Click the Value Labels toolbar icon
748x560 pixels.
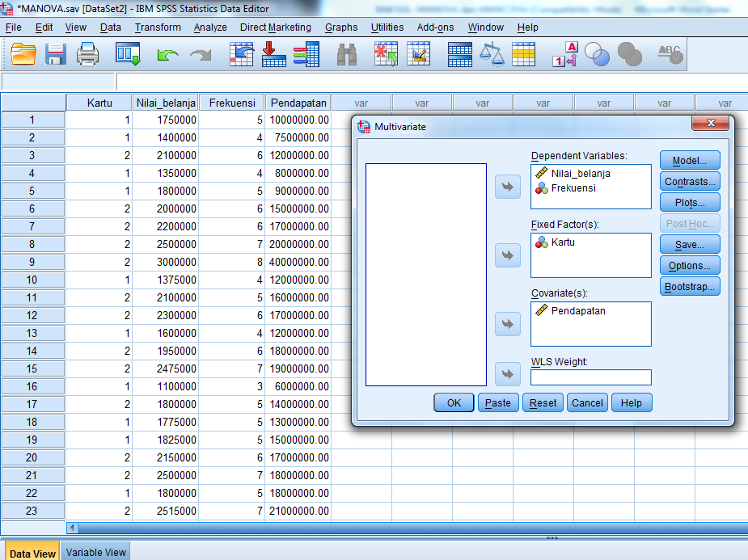[564, 54]
